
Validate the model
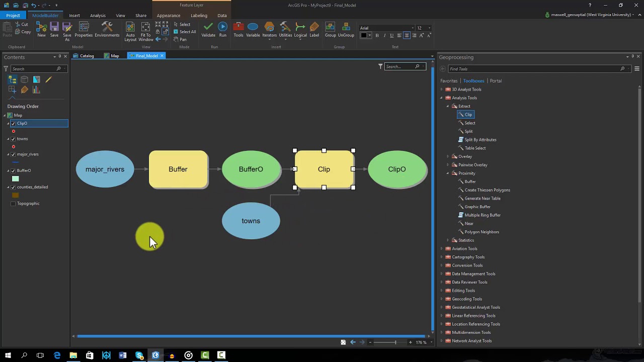tap(208, 30)
